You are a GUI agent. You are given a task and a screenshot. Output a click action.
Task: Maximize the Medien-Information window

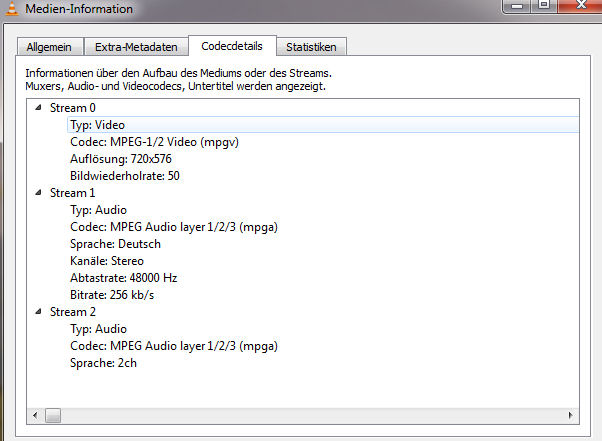543,7
